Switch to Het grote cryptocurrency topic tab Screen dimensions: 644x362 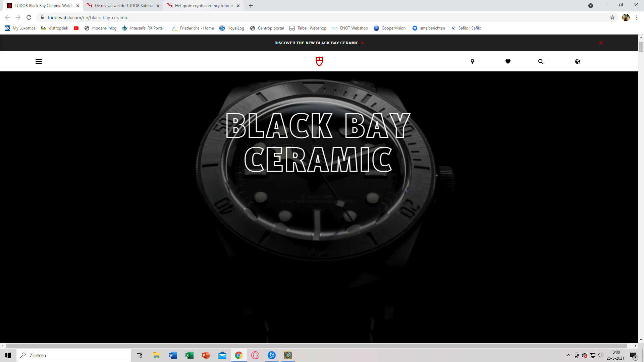pyautogui.click(x=204, y=6)
